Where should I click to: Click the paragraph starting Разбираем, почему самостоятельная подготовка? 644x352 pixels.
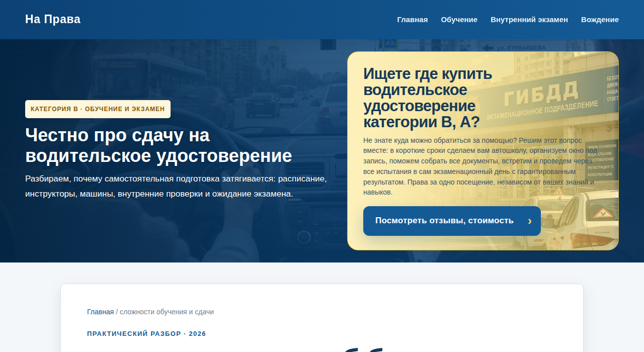[176, 186]
